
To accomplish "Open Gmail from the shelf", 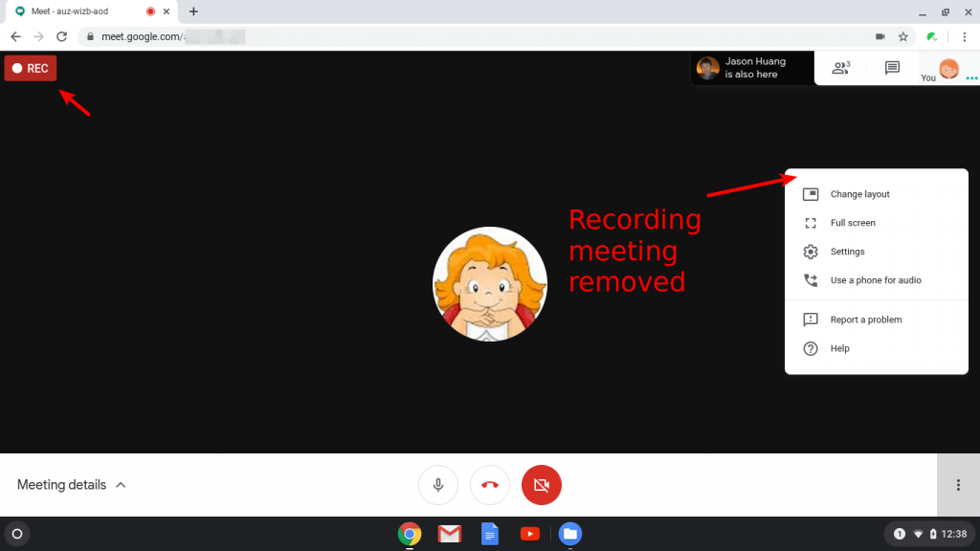I will (x=450, y=534).
